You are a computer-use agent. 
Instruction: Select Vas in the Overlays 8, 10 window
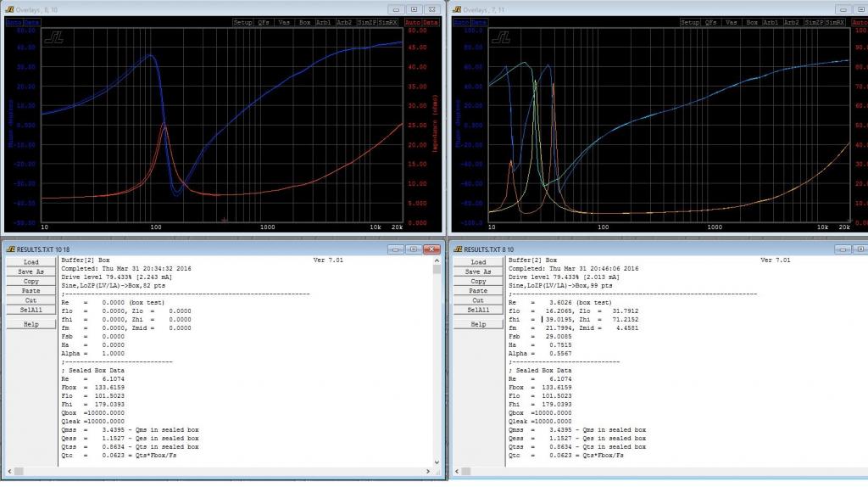click(x=284, y=22)
